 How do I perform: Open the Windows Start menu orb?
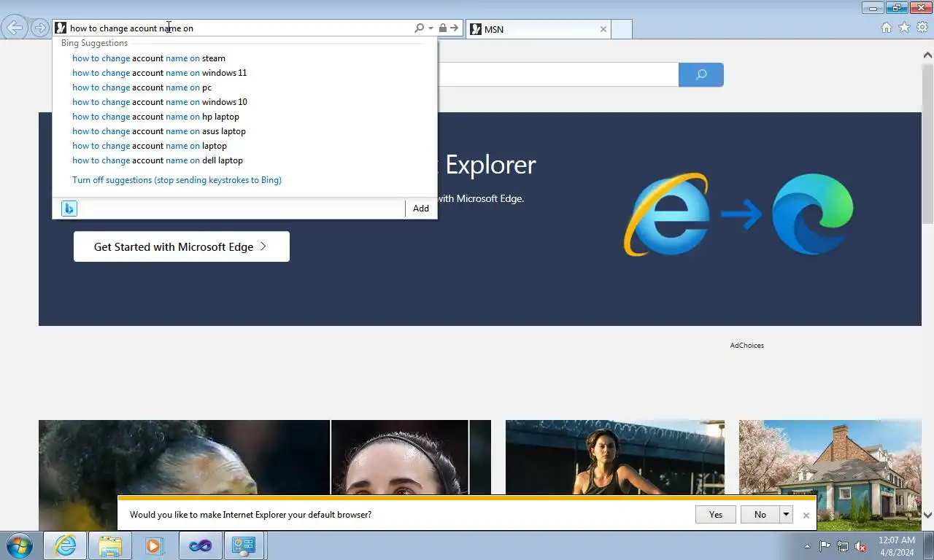pyautogui.click(x=20, y=545)
